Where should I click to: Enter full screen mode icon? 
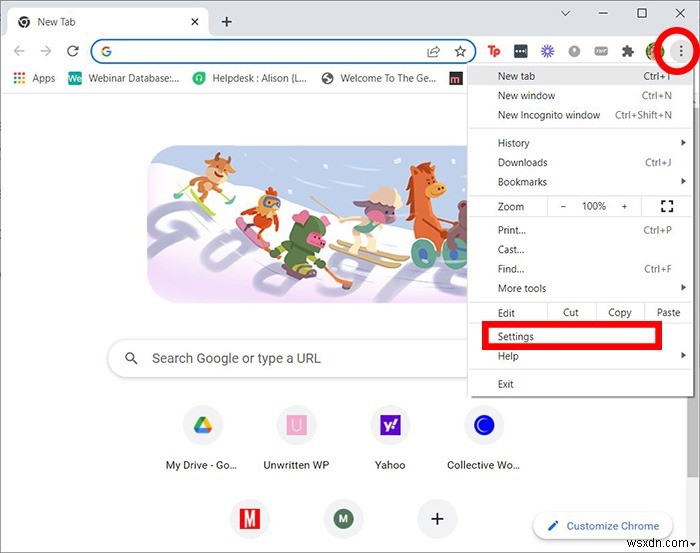click(667, 206)
